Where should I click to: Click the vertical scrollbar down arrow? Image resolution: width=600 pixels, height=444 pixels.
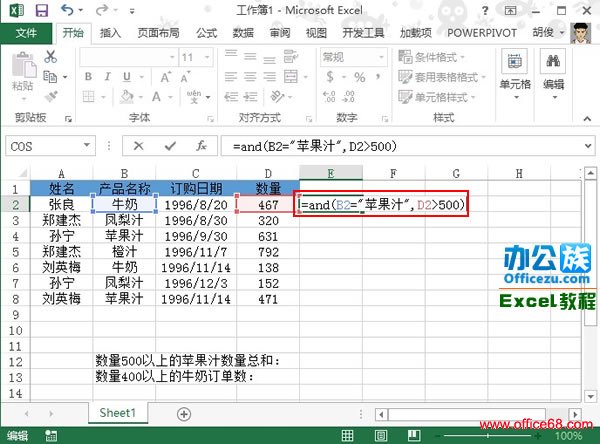pos(590,396)
